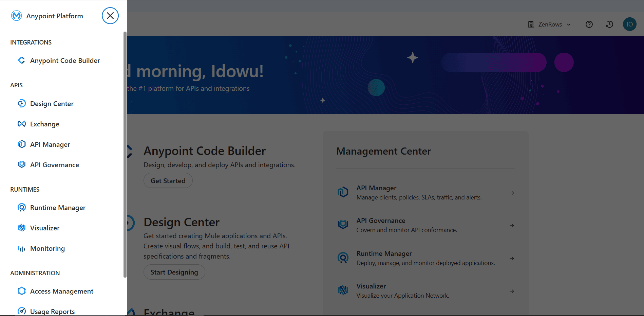The height and width of the screenshot is (316, 644).
Task: Click the INTEGRATIONS section label
Action: [x=31, y=42]
